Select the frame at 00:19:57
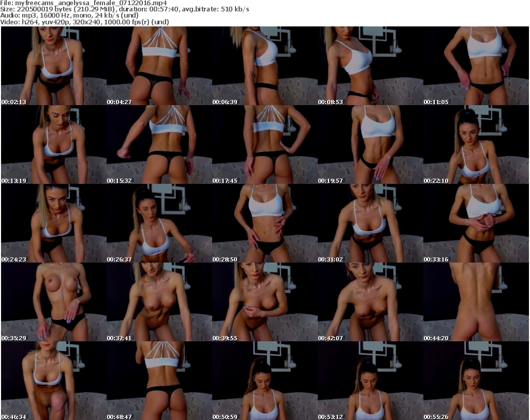This screenshot has height=420, width=530. [371, 144]
